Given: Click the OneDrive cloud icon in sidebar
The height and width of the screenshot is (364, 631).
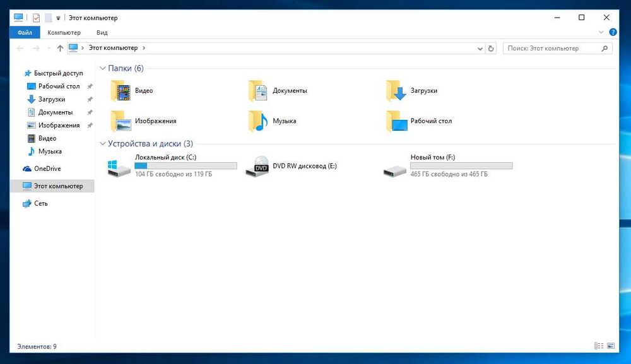Looking at the screenshot, I should pos(27,169).
